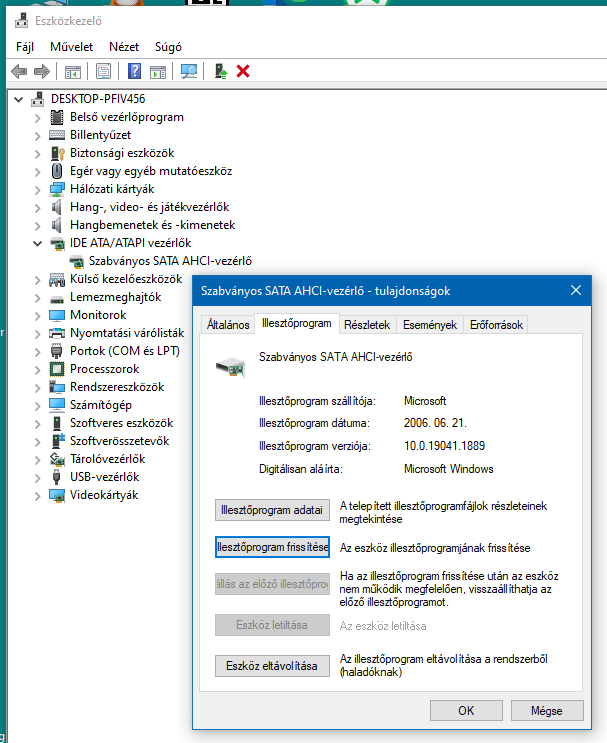Switch to the Események tab
This screenshot has height=743, width=607.
pos(430,325)
